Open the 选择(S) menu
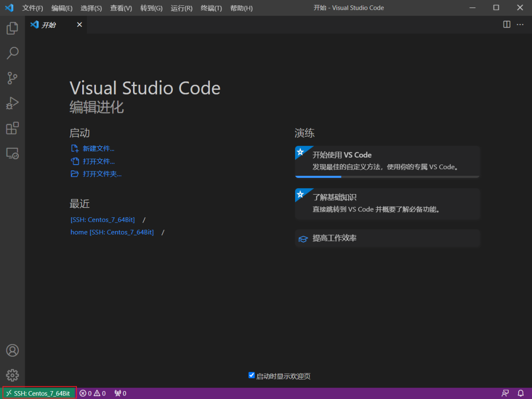The height and width of the screenshot is (399, 532). tap(91, 8)
